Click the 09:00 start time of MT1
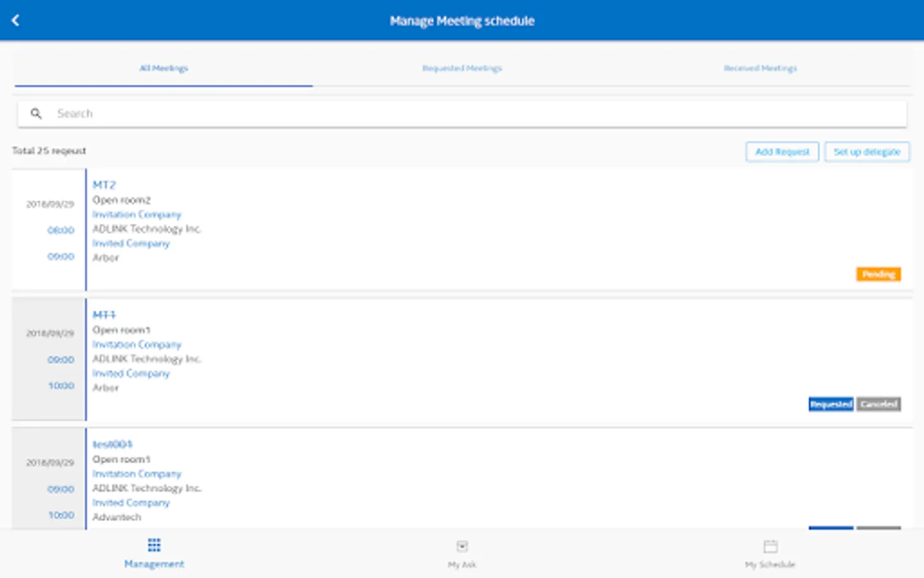This screenshot has width=924, height=578. 61,360
